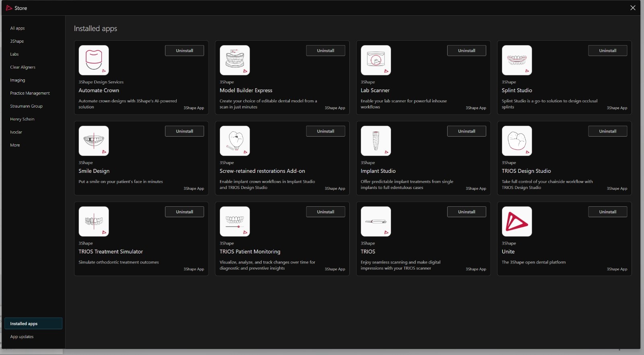The image size is (644, 355).
Task: Close the Store window
Action: point(633,8)
